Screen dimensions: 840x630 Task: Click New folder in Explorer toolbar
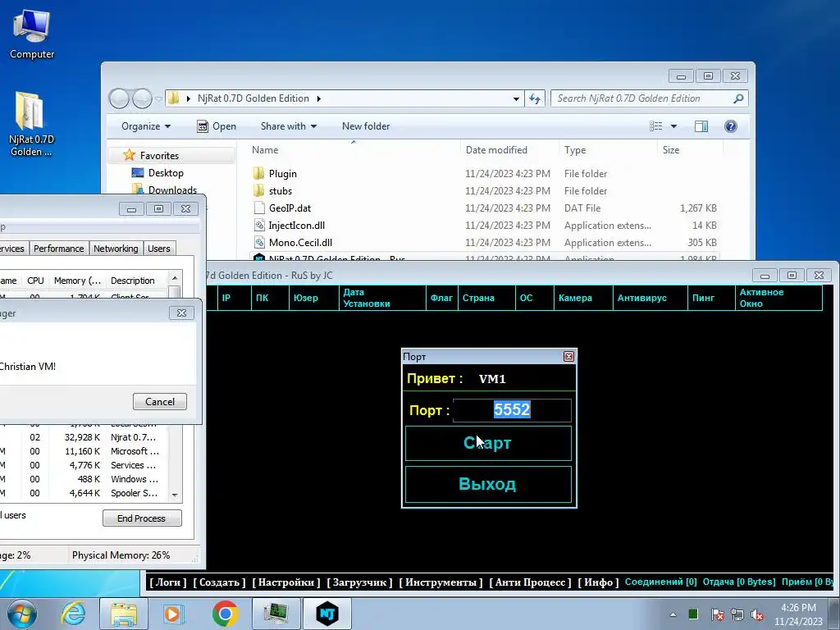[x=366, y=126]
